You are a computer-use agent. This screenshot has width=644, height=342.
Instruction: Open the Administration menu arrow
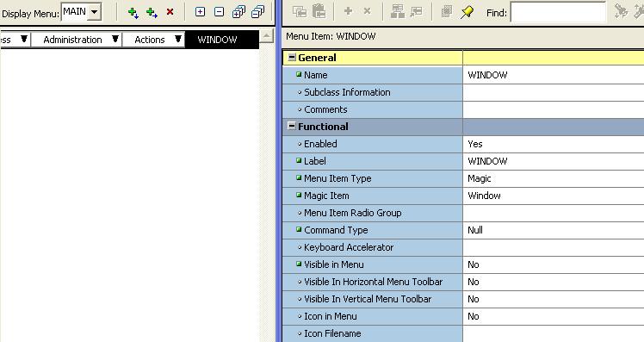115,39
